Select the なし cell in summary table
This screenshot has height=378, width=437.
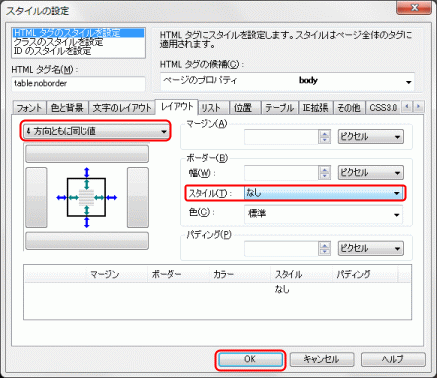pos(282,289)
